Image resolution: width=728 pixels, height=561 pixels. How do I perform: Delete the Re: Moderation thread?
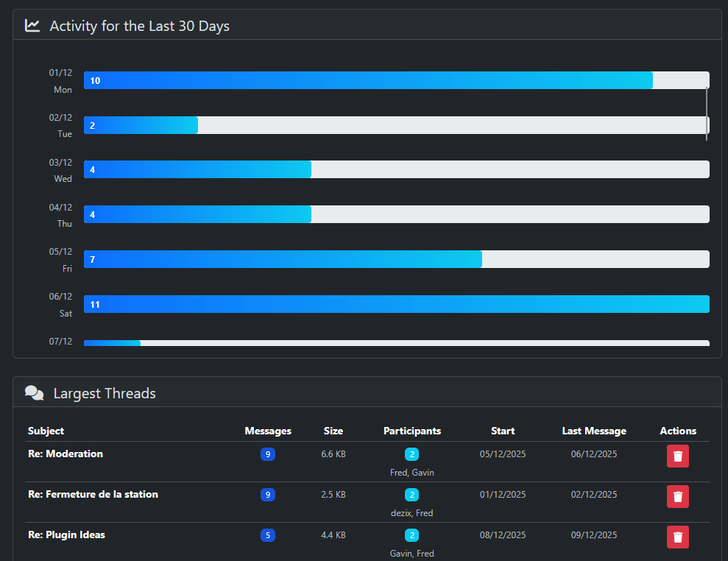pos(677,456)
